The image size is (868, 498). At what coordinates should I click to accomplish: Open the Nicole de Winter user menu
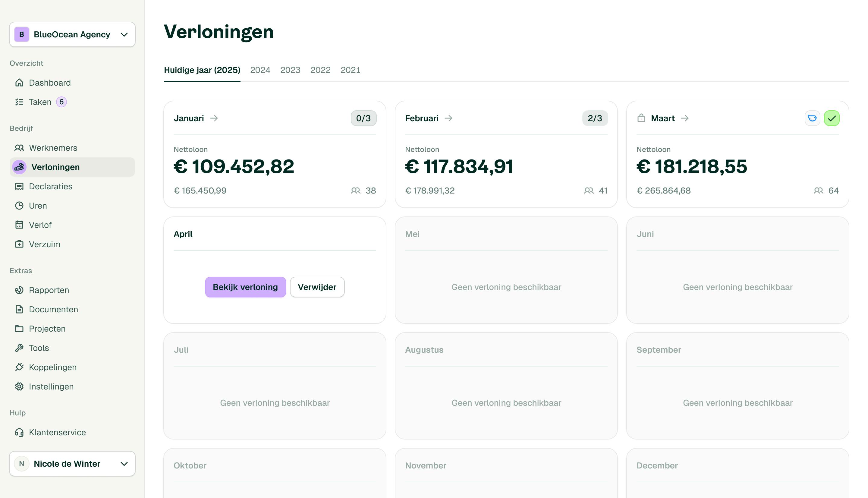point(124,464)
